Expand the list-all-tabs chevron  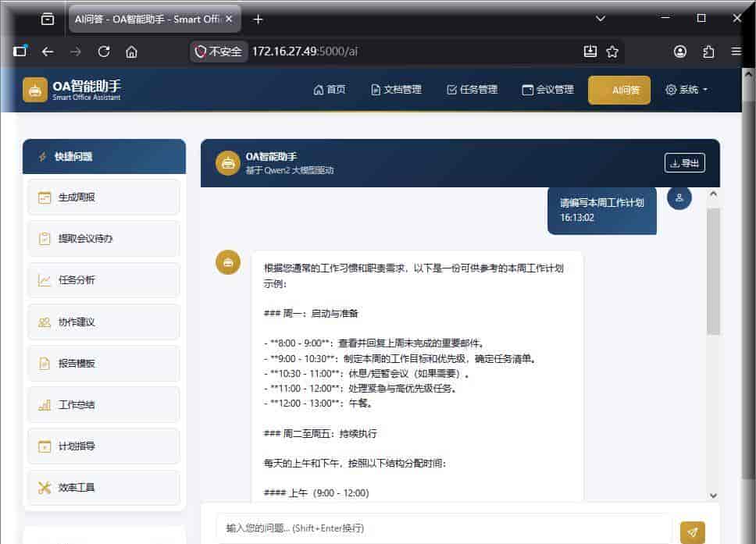601,19
